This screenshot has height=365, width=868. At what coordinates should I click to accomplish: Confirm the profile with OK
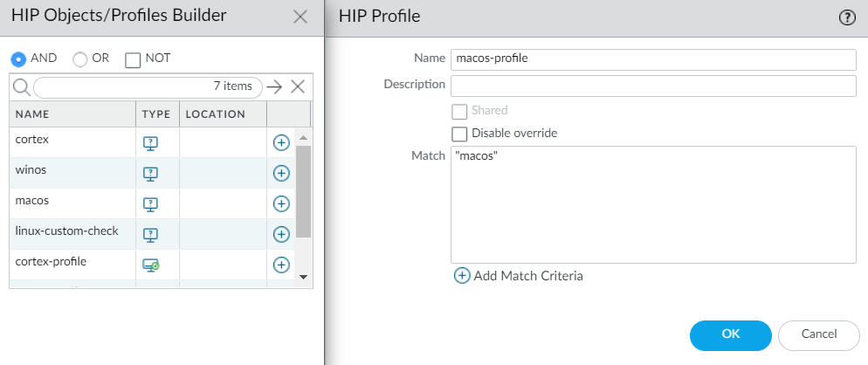coord(730,334)
